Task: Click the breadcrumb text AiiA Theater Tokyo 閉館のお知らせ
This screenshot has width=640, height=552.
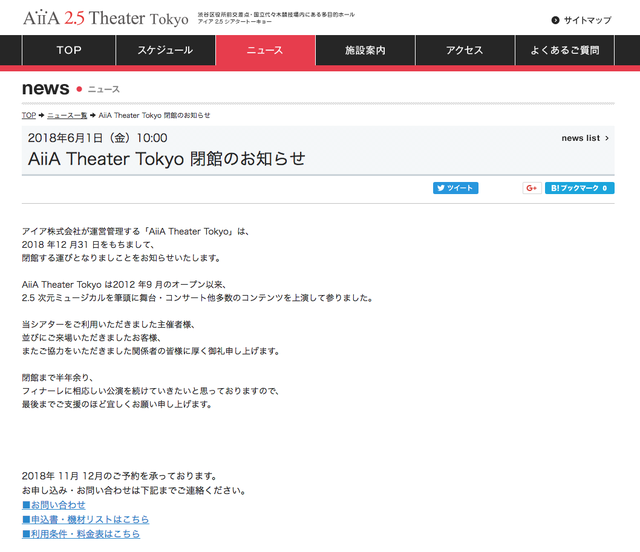Action: (154, 115)
